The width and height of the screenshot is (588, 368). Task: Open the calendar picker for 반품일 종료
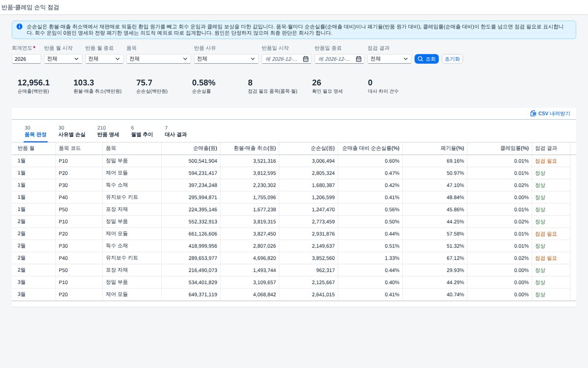[x=359, y=59]
